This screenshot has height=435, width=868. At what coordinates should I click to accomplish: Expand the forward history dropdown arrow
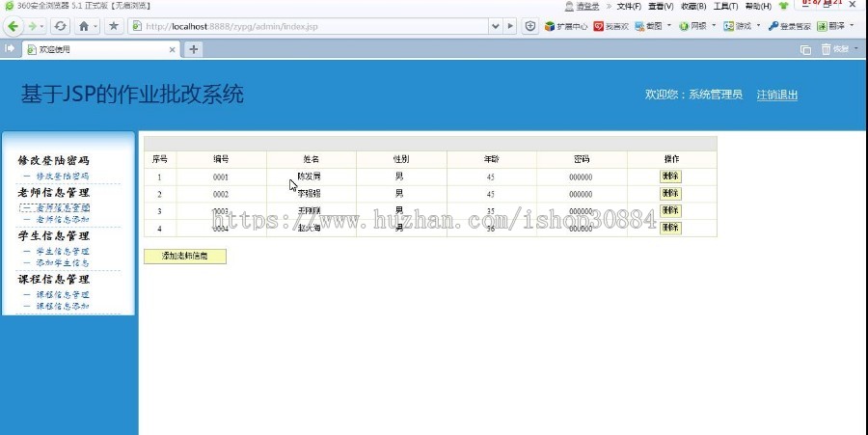42,26
